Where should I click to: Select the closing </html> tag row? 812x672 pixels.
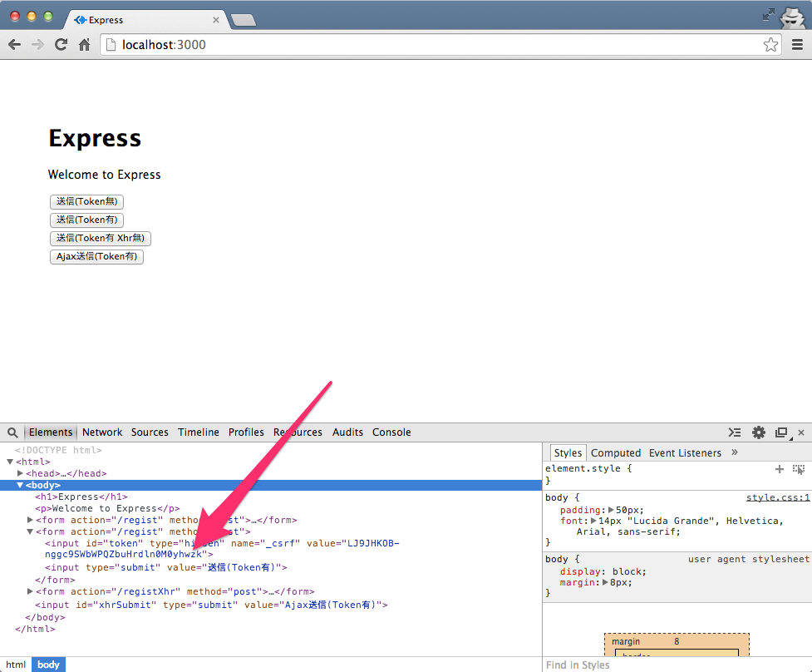pyautogui.click(x=35, y=629)
